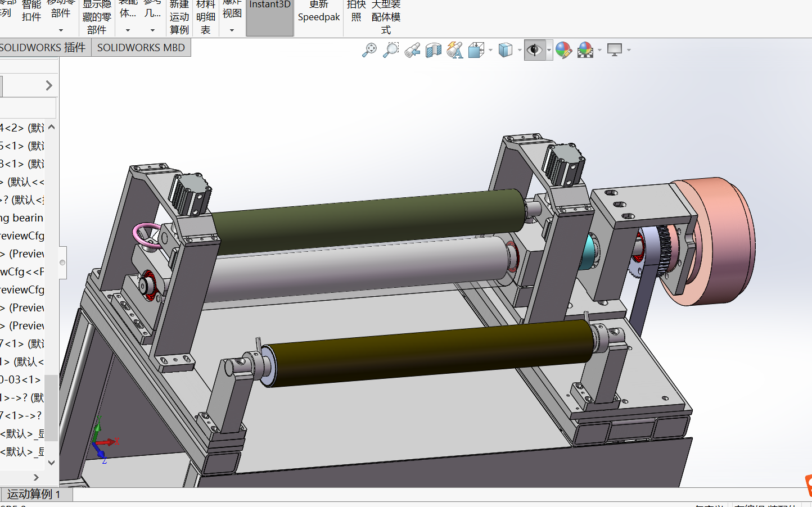Click 智能扣件 smart fasteners button
Screen dimensions: 812x507
point(31,11)
